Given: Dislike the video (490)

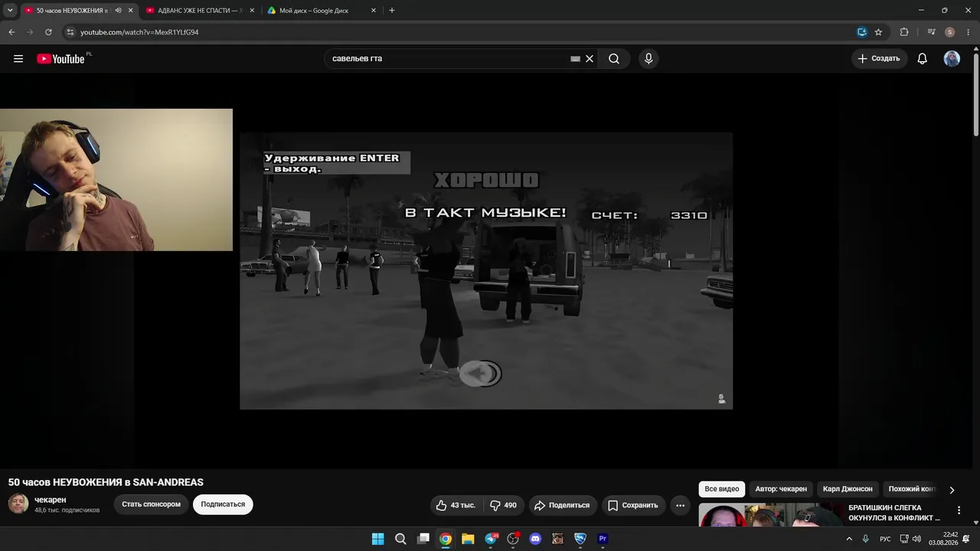Looking at the screenshot, I should coord(504,505).
